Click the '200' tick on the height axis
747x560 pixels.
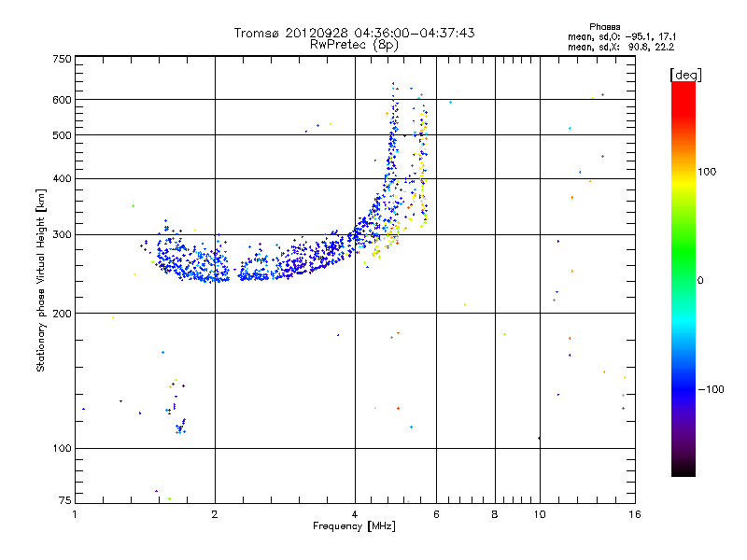(x=62, y=314)
